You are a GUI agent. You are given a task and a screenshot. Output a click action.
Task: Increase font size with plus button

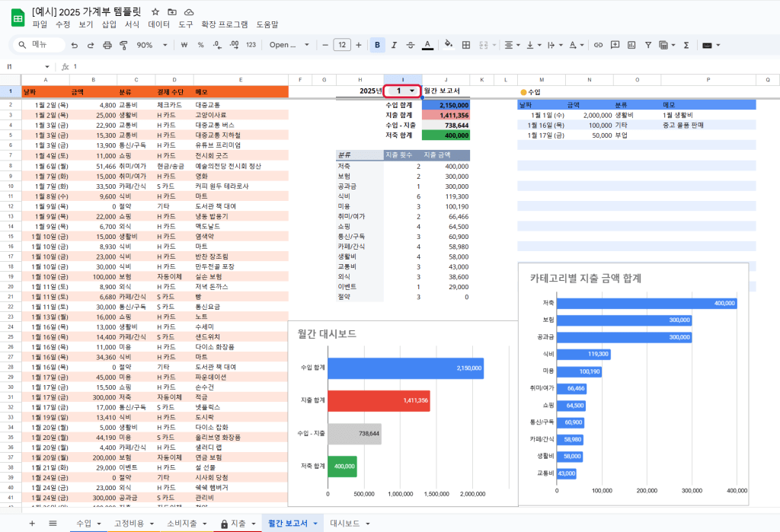[360, 45]
